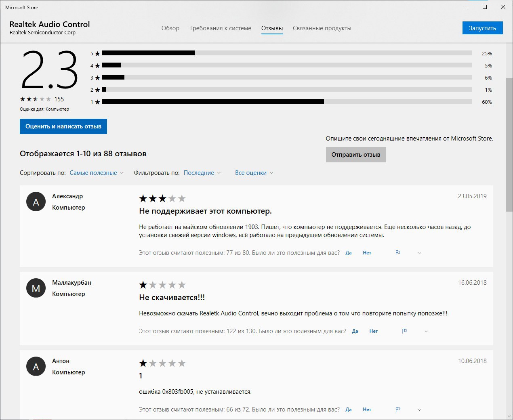This screenshot has width=513, height=420.
Task: Flag Александр's review as inappropriate
Action: pyautogui.click(x=398, y=253)
